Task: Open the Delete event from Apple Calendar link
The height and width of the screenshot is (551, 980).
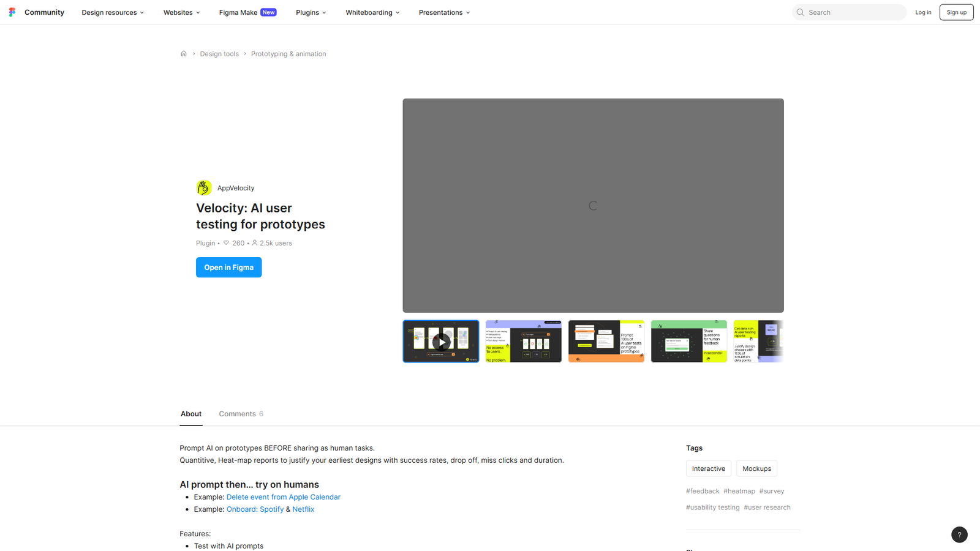Action: (x=283, y=497)
